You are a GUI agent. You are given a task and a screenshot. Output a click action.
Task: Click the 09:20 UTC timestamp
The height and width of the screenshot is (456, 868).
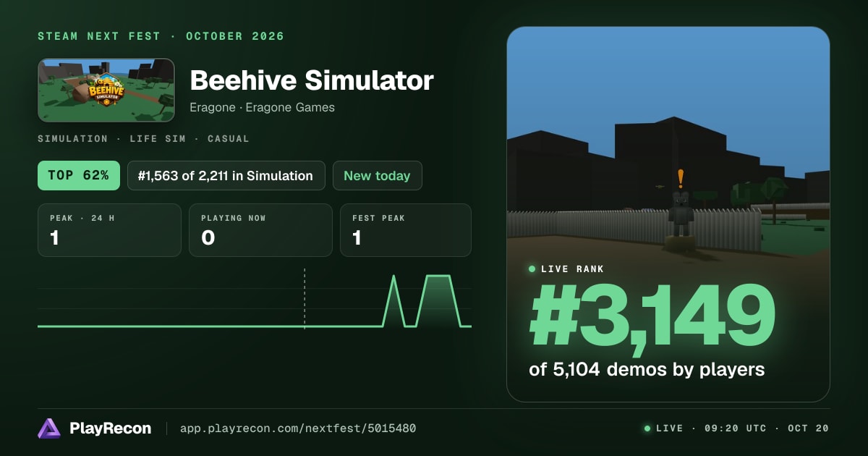tap(734, 428)
